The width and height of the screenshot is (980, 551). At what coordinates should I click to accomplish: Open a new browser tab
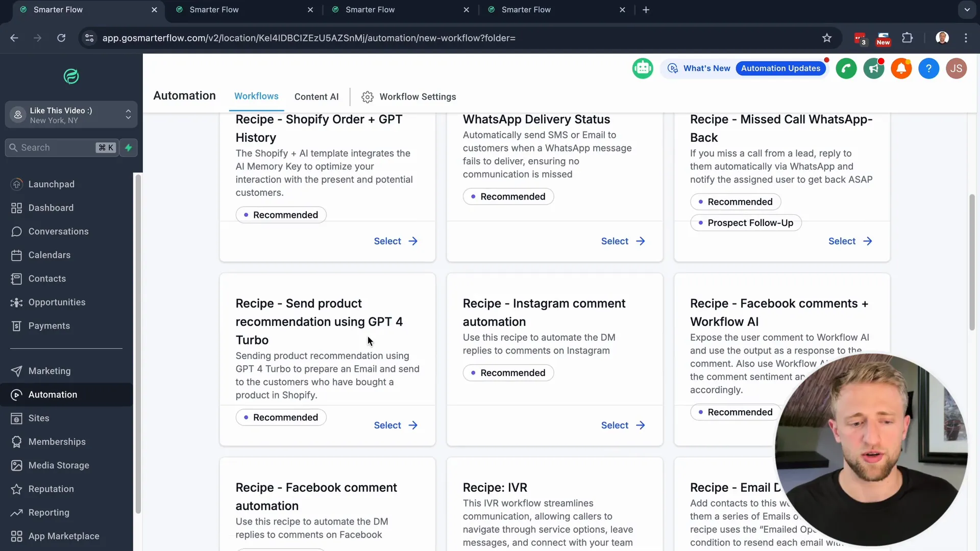(646, 10)
